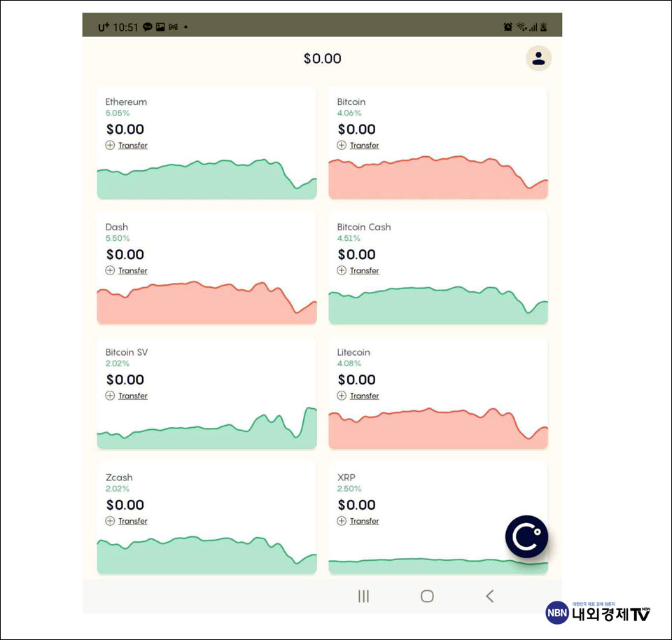672x640 pixels.
Task: Click Transfer link under Bitcoin Cash
Action: (364, 271)
